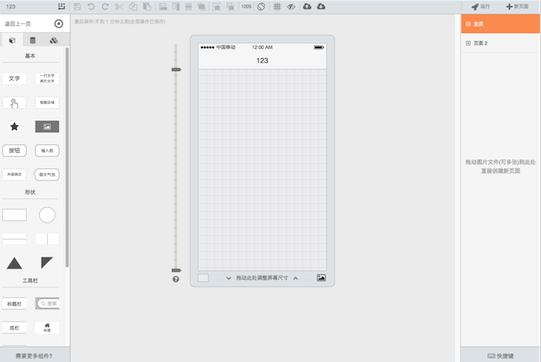Select the dashed external webpage component
541x362 pixels.
tap(14, 174)
